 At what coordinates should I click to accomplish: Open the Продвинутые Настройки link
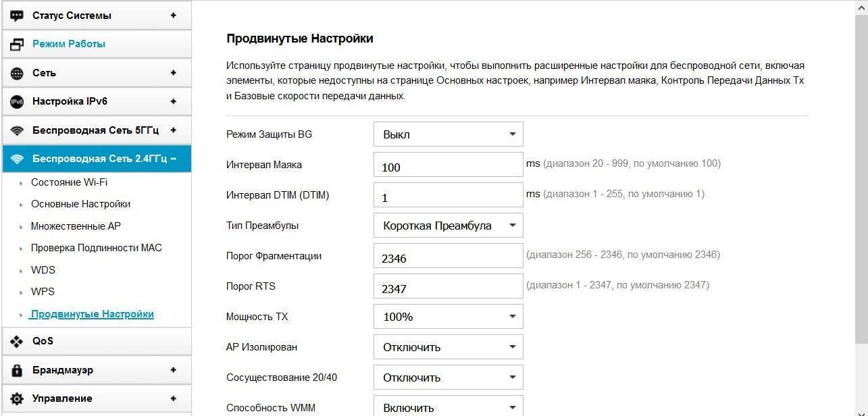click(93, 314)
